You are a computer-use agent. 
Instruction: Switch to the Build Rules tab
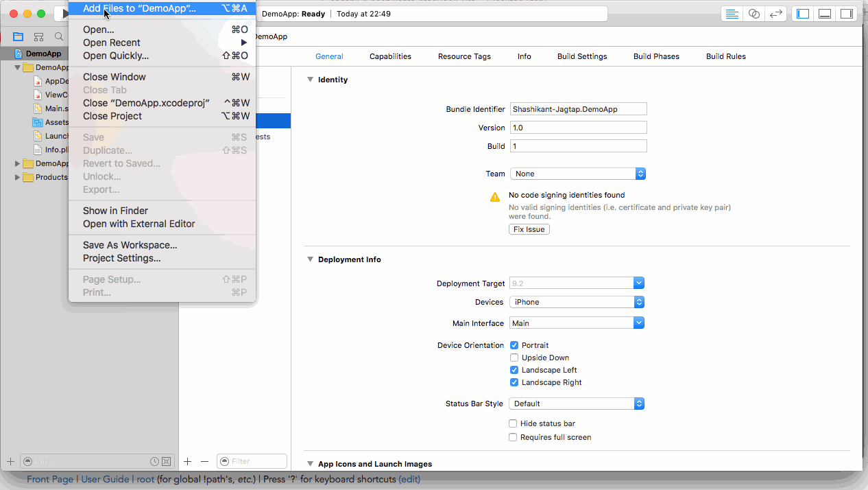pos(726,56)
